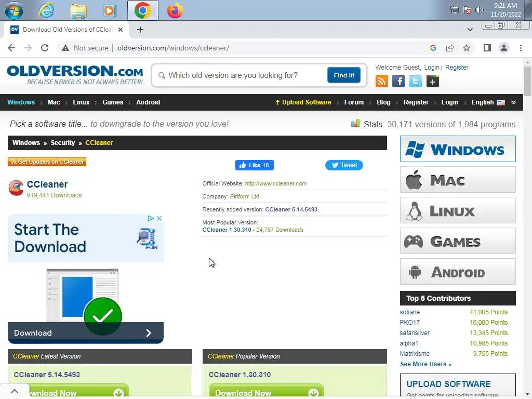Open the Windows Start menu orb
Screen dimensions: 532x399
tap(14, 10)
